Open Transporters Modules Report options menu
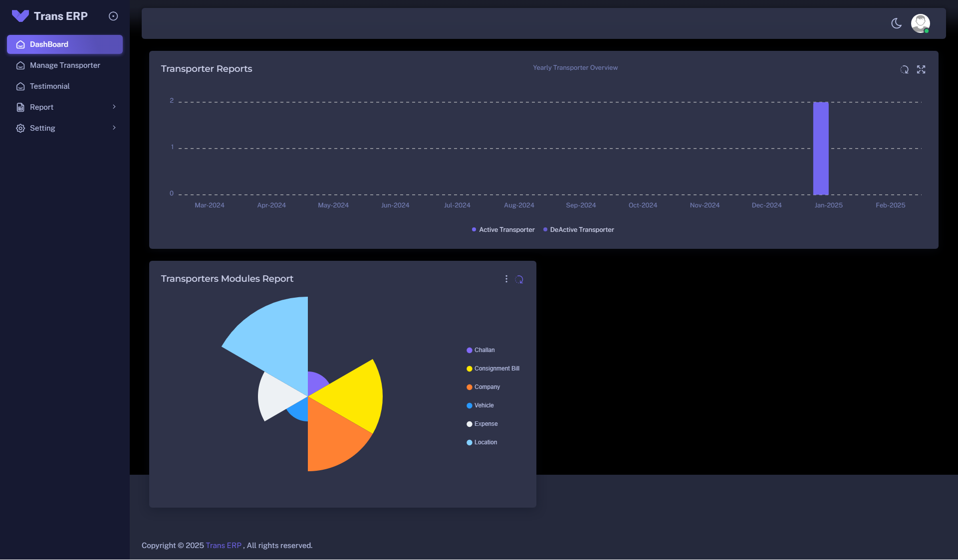The image size is (958, 560). point(506,279)
